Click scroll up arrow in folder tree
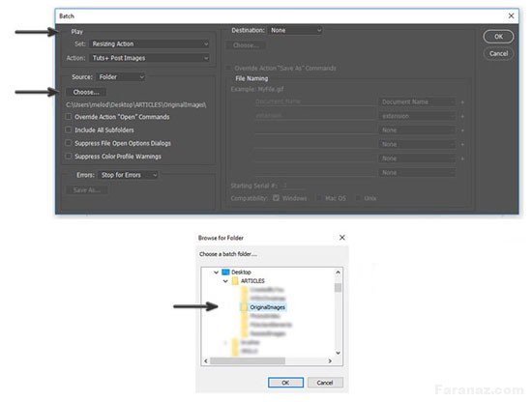This screenshot has height=402, width=532. (x=338, y=273)
